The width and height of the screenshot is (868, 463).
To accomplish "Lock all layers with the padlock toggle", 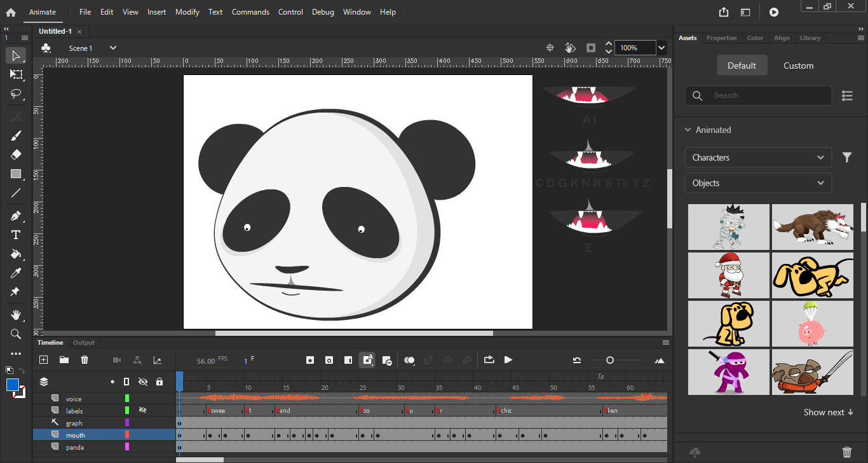I will 159,381.
